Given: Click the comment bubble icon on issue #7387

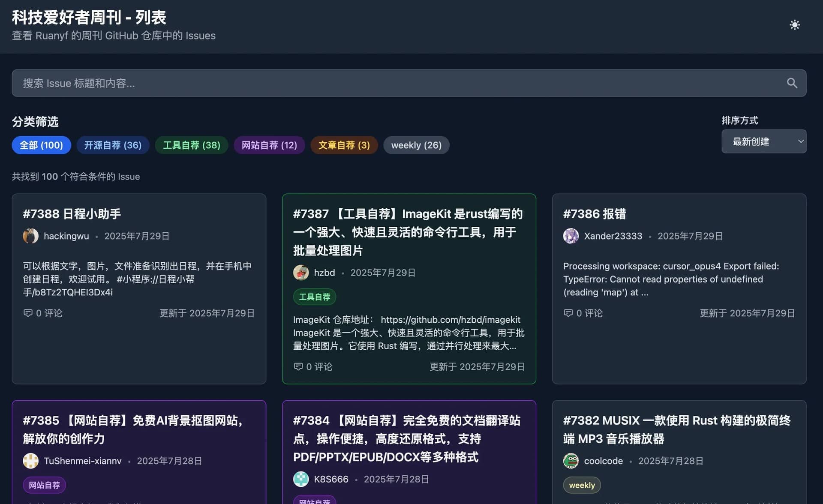Looking at the screenshot, I should [298, 366].
